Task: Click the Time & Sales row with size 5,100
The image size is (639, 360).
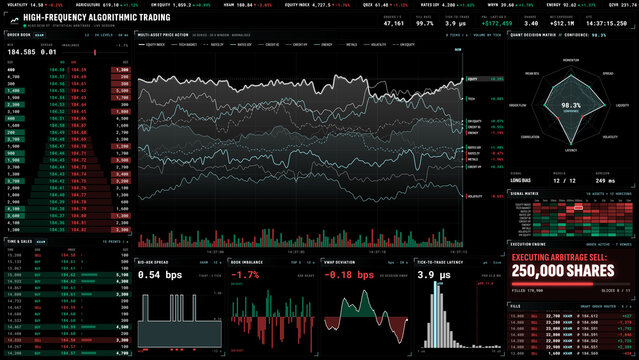Action: [68, 275]
